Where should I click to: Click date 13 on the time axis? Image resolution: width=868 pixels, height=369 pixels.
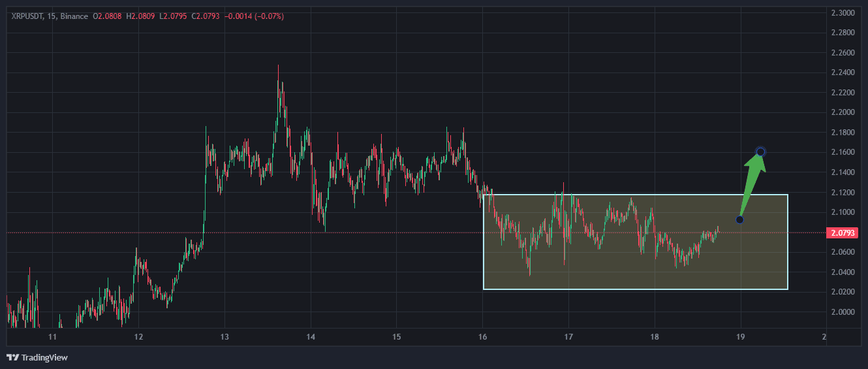click(224, 337)
